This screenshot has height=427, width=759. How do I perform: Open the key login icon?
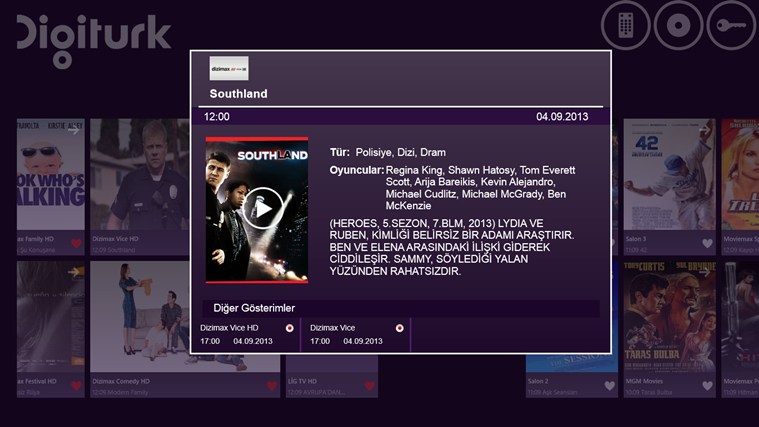pos(731,25)
